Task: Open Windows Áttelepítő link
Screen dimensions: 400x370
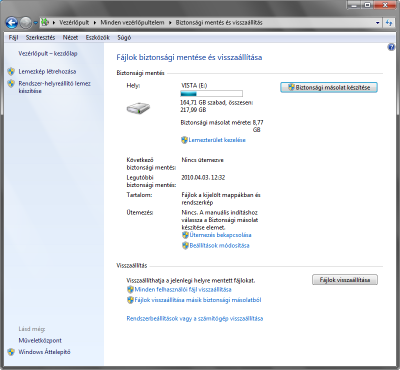Action: coord(44,352)
